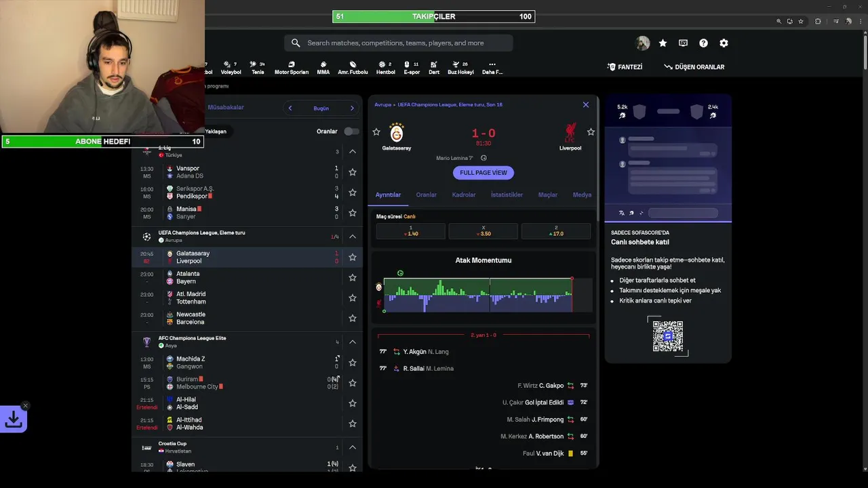Star the Serikspor vs Pendikspor match
The image size is (868, 488).
pos(353,192)
